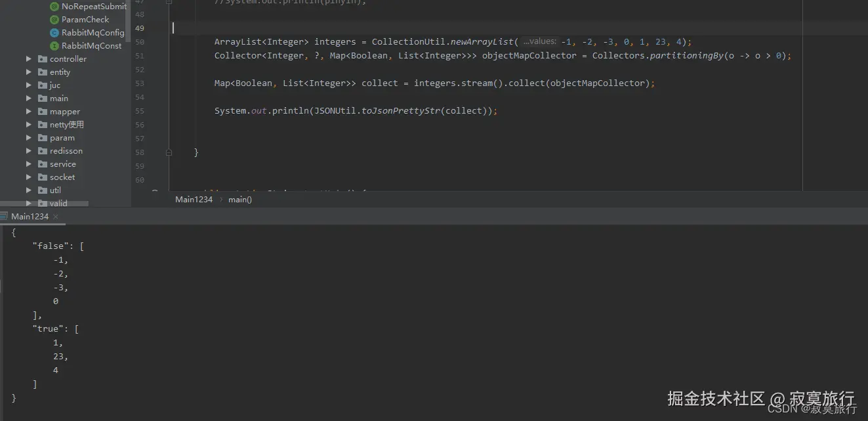Click the 'integers' variable declaration on line 50

click(x=335, y=41)
